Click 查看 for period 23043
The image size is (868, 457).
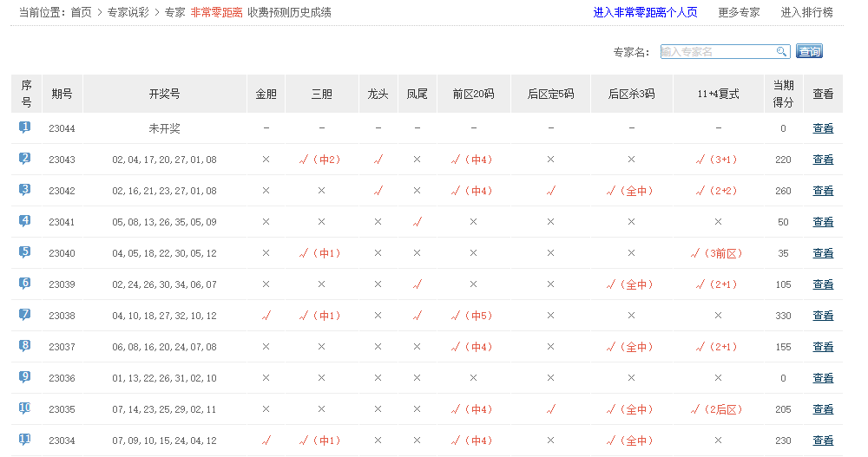823,160
